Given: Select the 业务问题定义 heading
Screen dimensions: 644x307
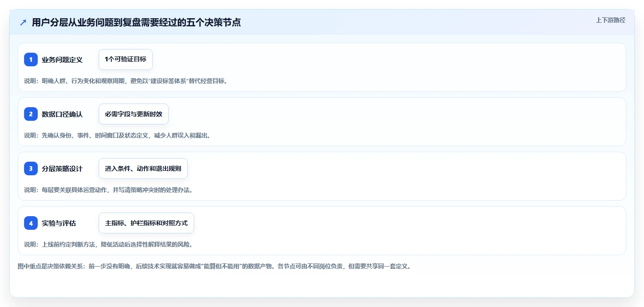Looking at the screenshot, I should (x=62, y=59).
